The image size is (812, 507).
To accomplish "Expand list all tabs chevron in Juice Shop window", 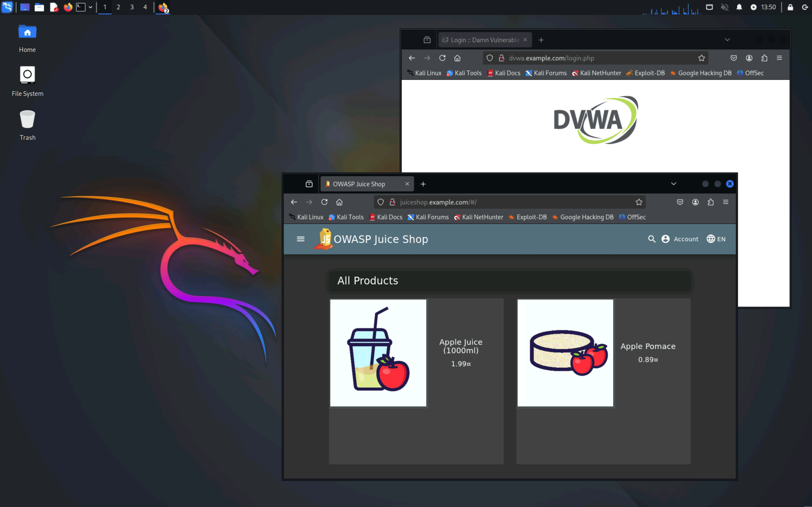I will click(673, 184).
